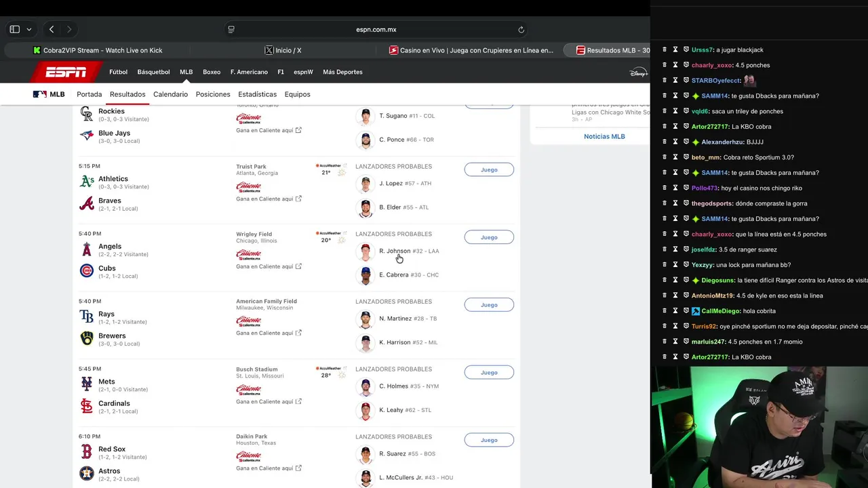Click Caliente logo under Busch Stadium
Viewport: 868px width, 488px height.
(248, 390)
